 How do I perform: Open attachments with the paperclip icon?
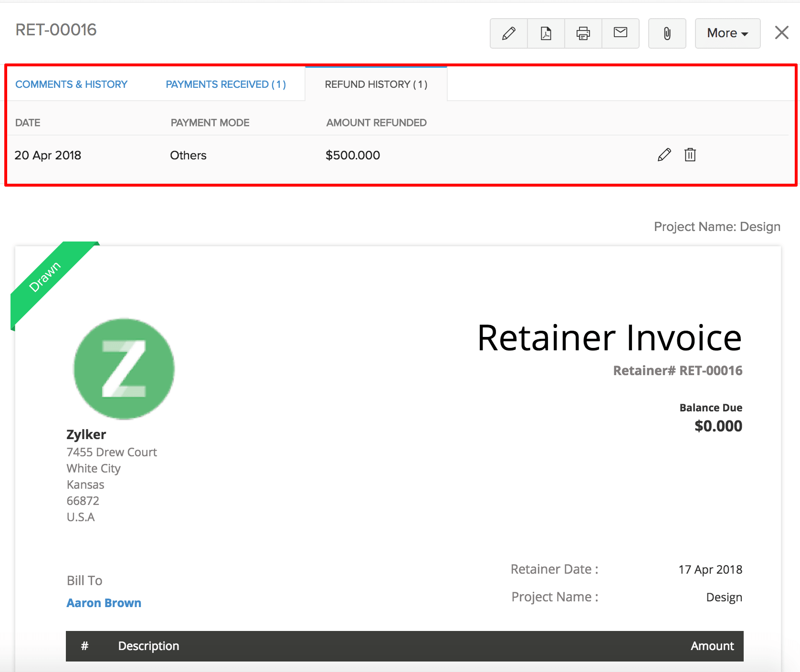[x=667, y=33]
